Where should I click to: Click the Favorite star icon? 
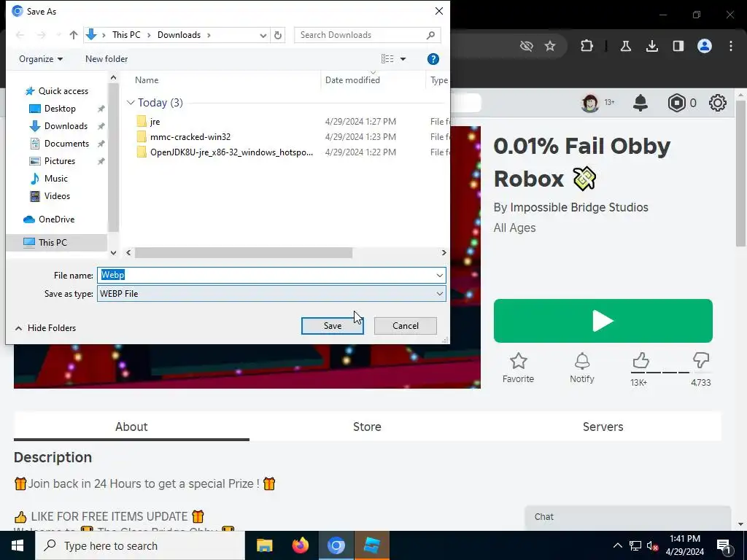coord(519,361)
